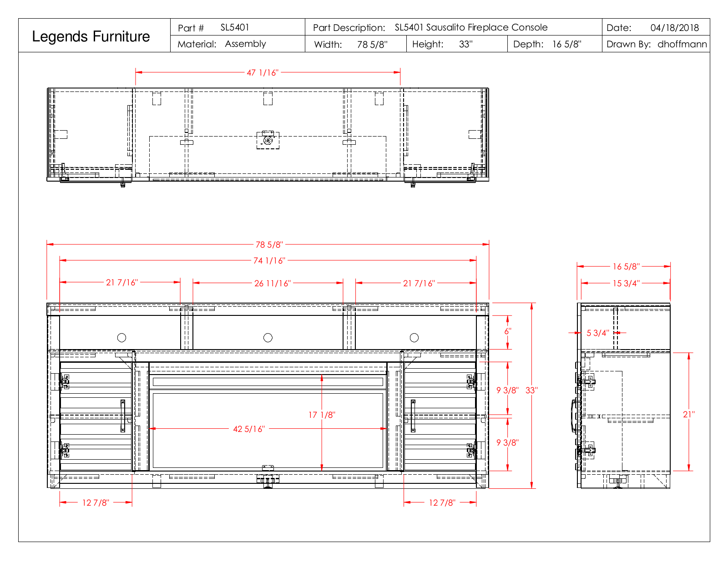Screen dimensions: 728x563
Task: Select the 21" side view height dimension
Action: coord(689,414)
